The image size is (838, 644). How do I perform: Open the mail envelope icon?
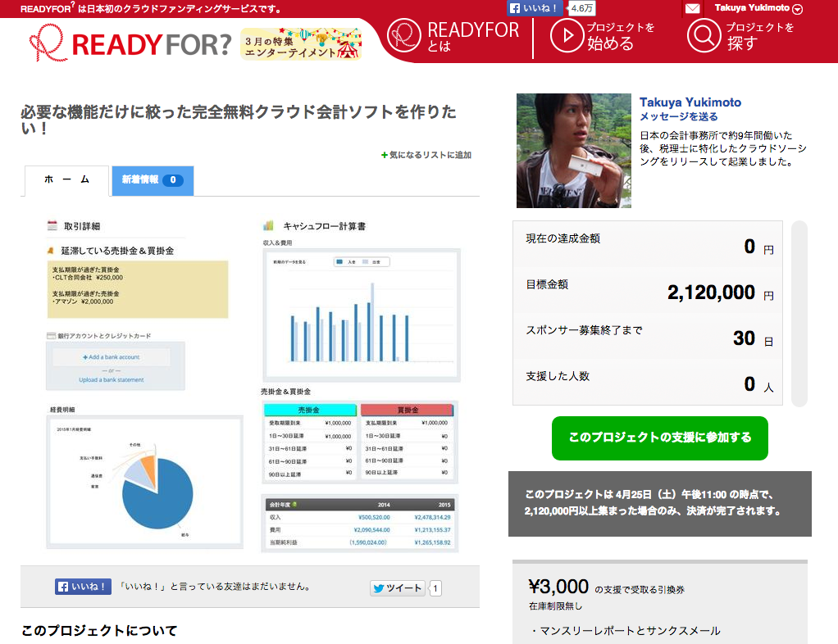(x=692, y=9)
